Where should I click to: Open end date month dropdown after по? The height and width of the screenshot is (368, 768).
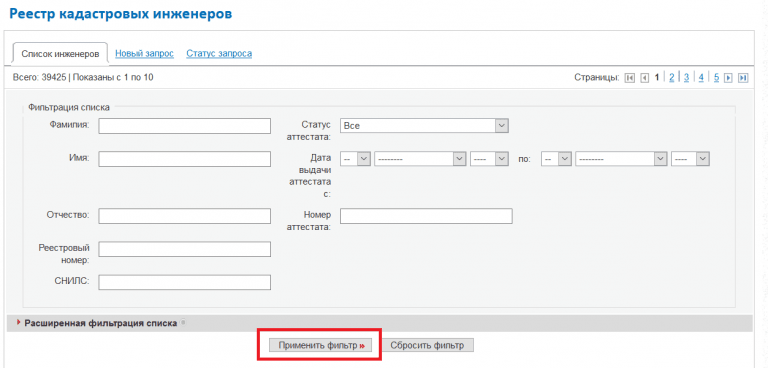621,159
